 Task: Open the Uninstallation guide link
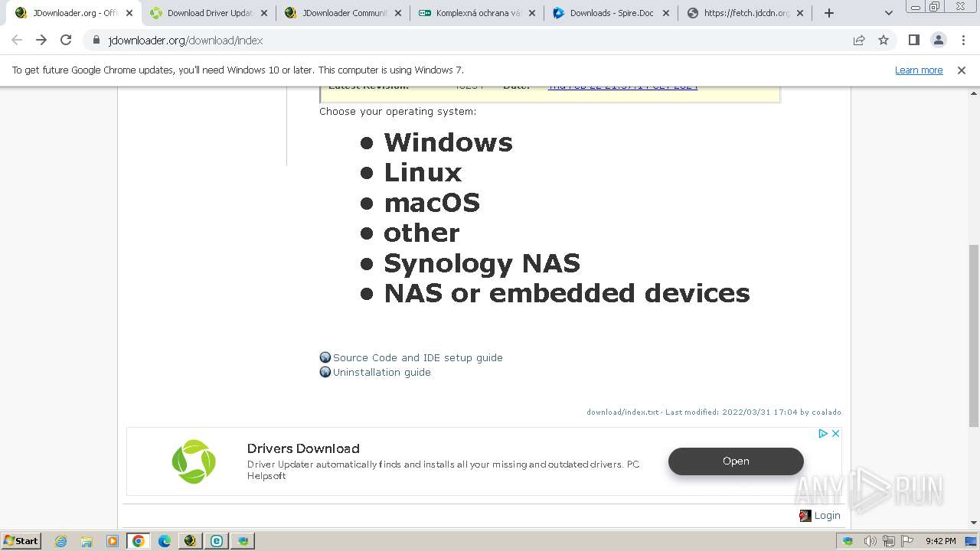click(x=381, y=372)
